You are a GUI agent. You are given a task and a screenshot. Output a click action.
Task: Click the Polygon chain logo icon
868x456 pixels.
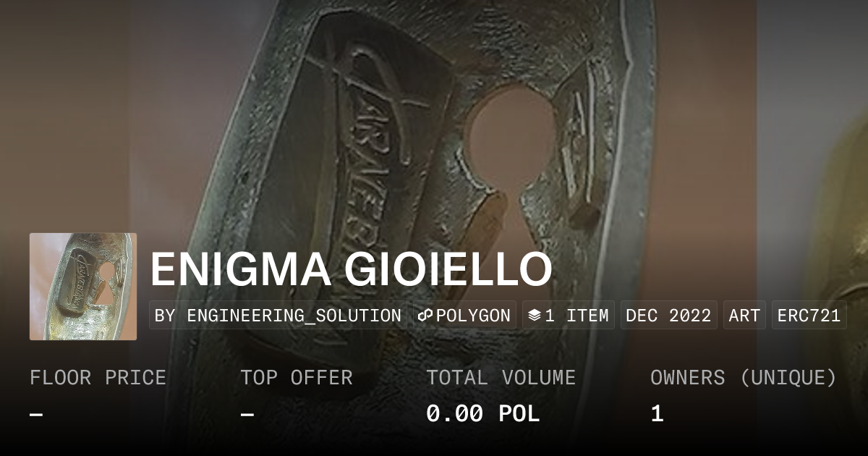(x=425, y=316)
